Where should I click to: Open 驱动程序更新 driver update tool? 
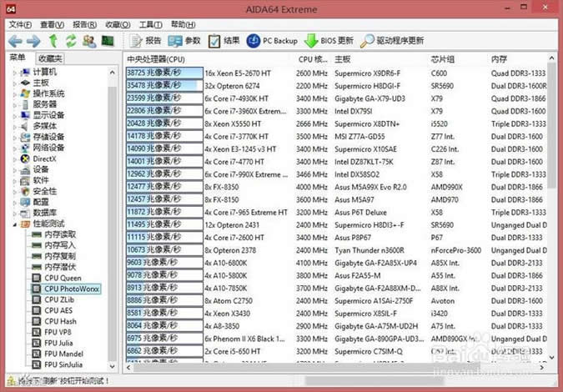(x=392, y=41)
